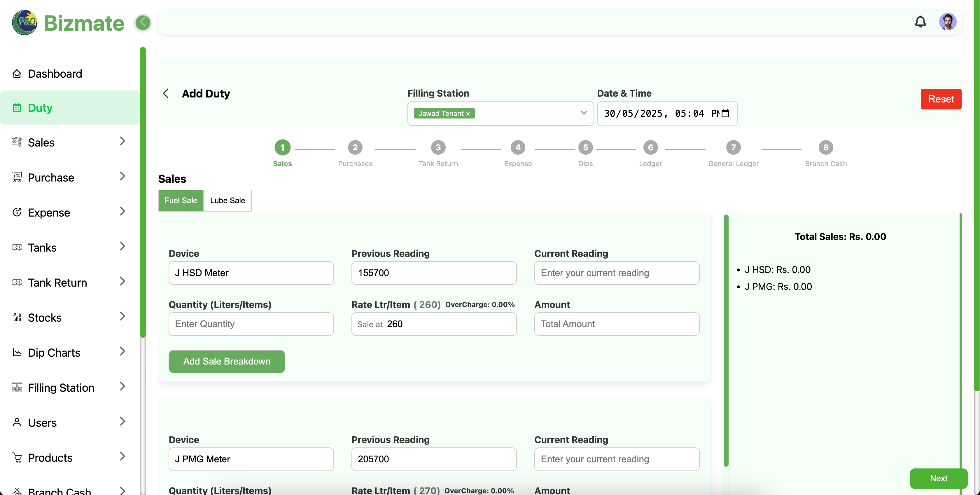980x495 pixels.
Task: Click the Dashboard home icon
Action: click(17, 74)
